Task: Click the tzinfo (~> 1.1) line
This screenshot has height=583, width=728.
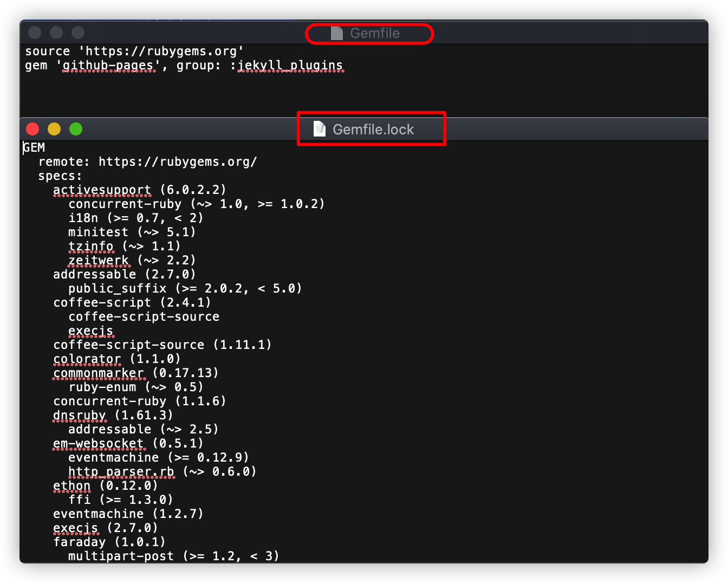Action: click(x=125, y=247)
